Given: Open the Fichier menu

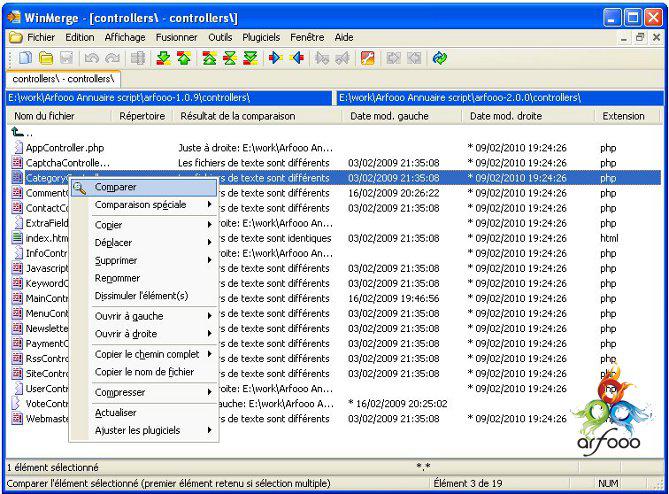Looking at the screenshot, I should click(41, 38).
